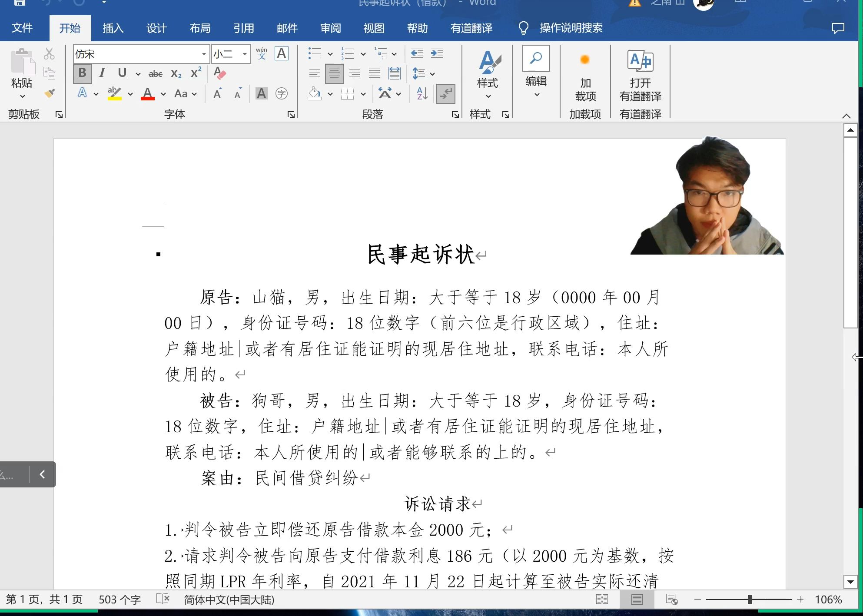This screenshot has width=863, height=616.
Task: Align text to the right
Action: (x=355, y=73)
